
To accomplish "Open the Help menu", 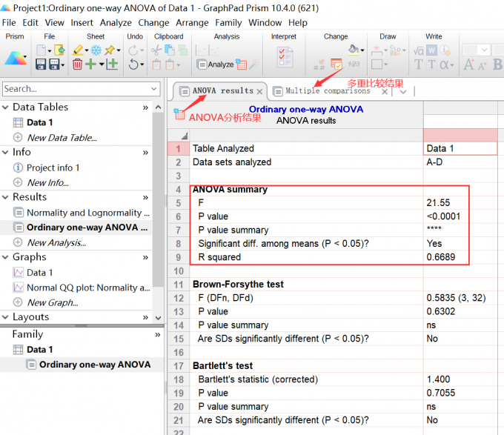I will coord(298,23).
